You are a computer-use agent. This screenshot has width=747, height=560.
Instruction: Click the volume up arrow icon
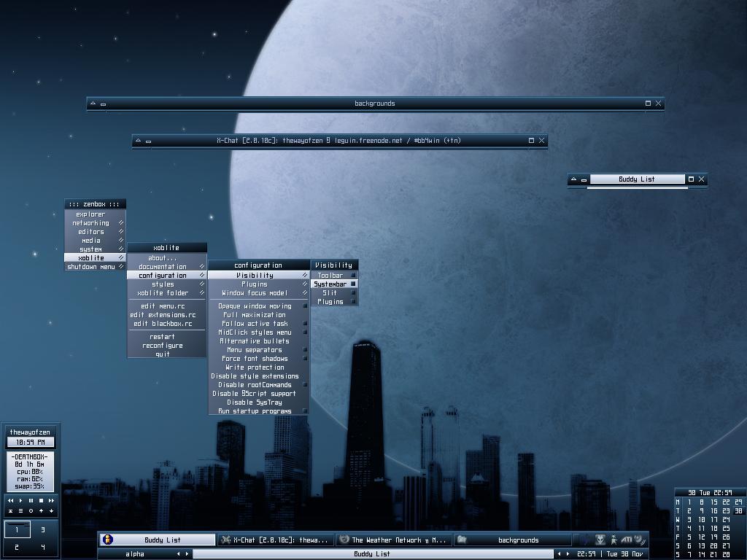[41, 511]
